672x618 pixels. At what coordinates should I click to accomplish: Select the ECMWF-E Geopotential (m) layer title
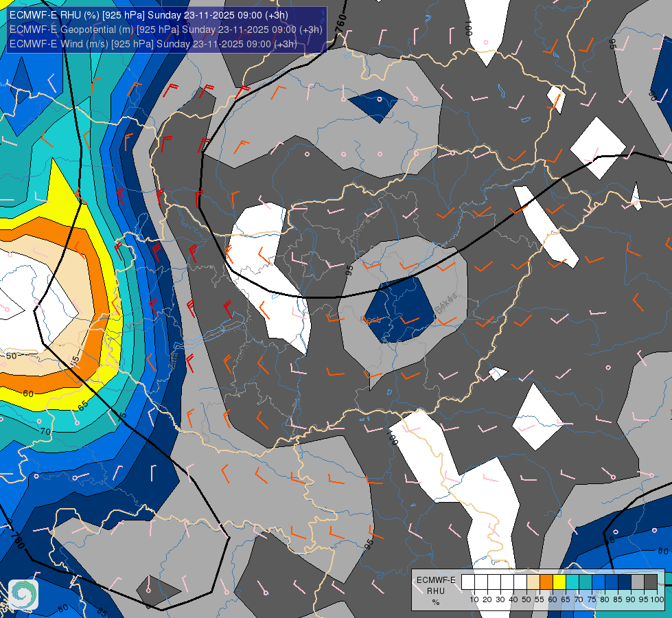[166, 30]
